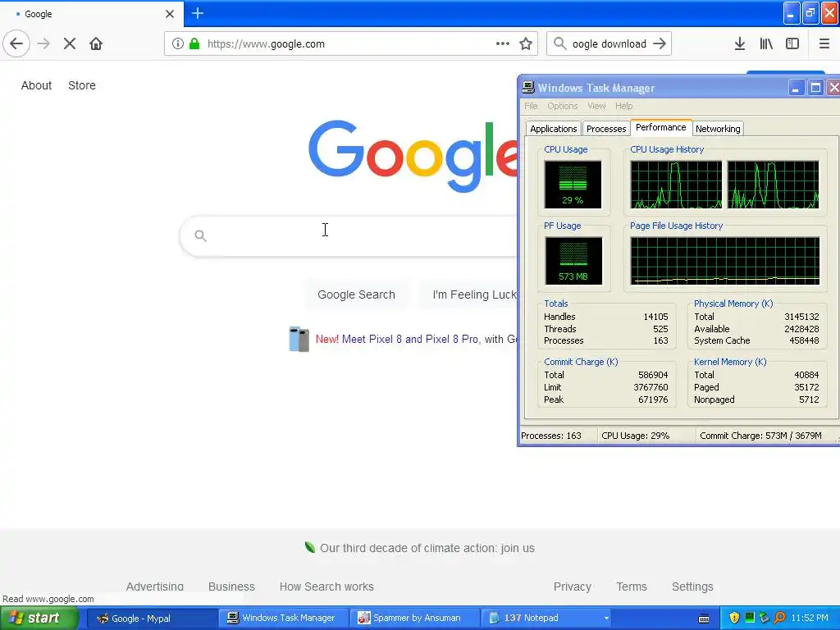This screenshot has height=630, width=840.
Task: Open the About link
Action: (36, 85)
